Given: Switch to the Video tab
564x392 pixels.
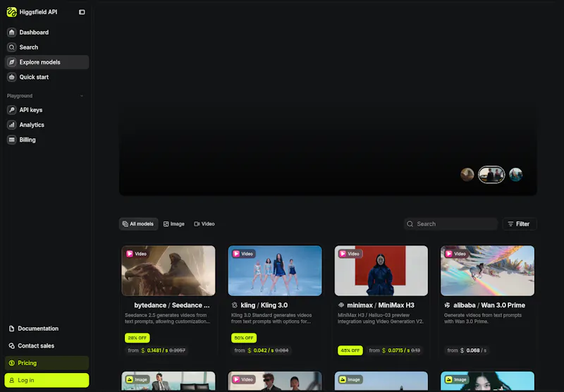Looking at the screenshot, I should click(x=204, y=224).
